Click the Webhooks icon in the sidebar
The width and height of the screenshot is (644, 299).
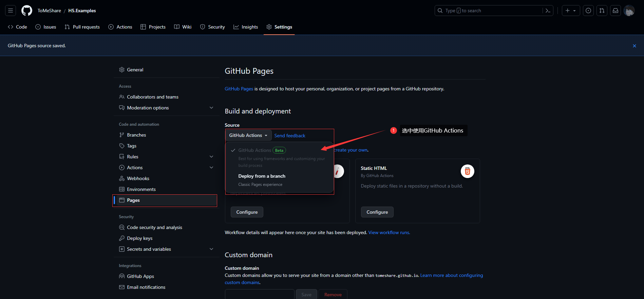122,178
